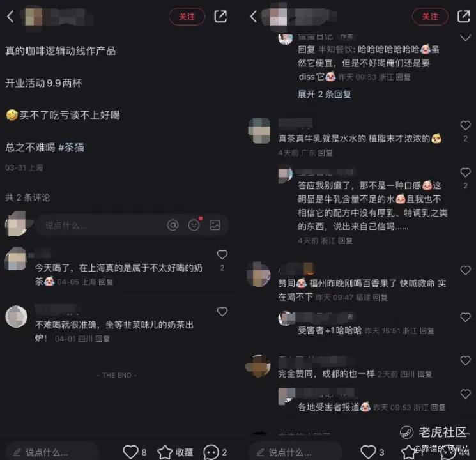The height and width of the screenshot is (460, 476).
Task: Click 回复 under the 受害者+1 comment
Action: [427, 331]
